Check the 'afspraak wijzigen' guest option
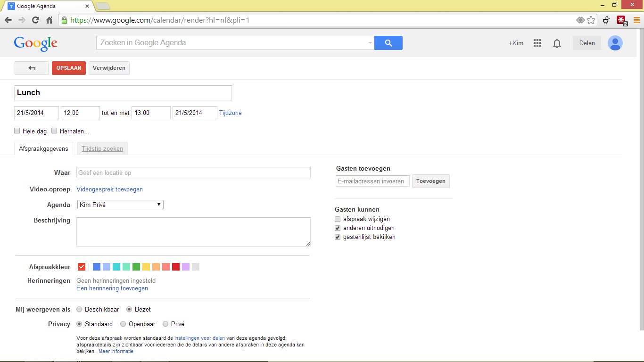The width and height of the screenshot is (644, 362). [x=338, y=219]
